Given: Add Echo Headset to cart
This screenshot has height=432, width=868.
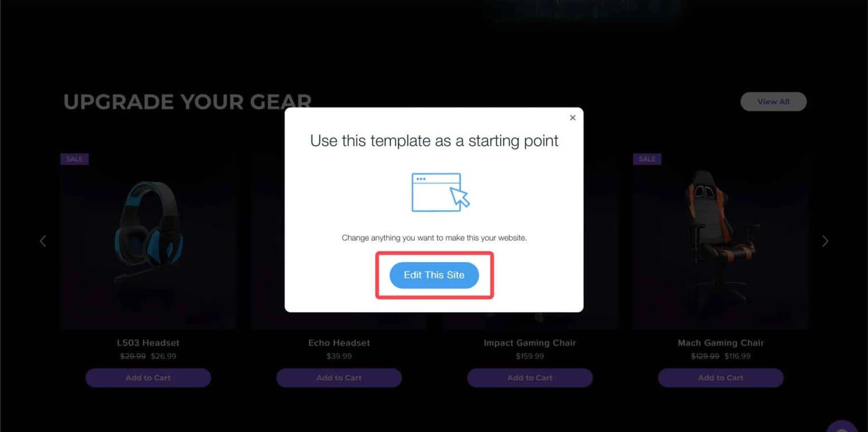Looking at the screenshot, I should (x=339, y=378).
